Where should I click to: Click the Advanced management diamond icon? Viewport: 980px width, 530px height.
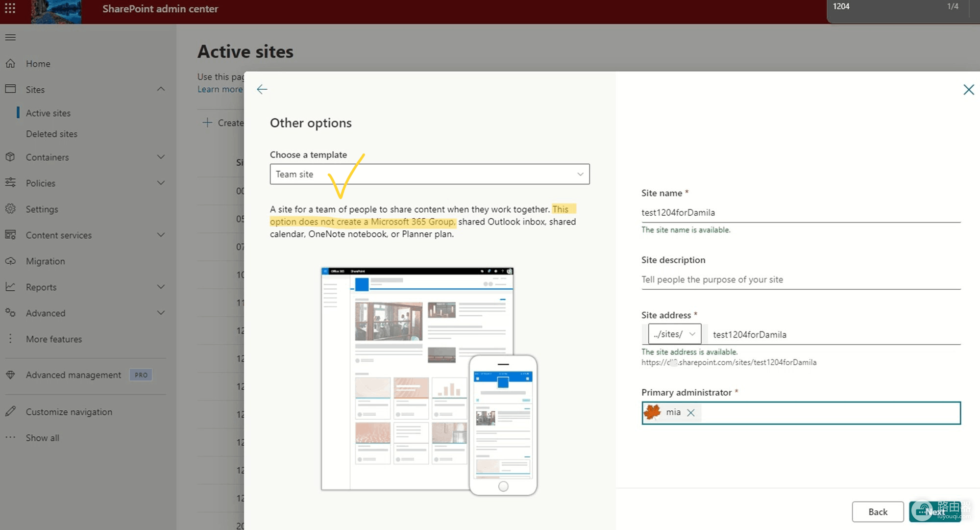click(x=10, y=375)
